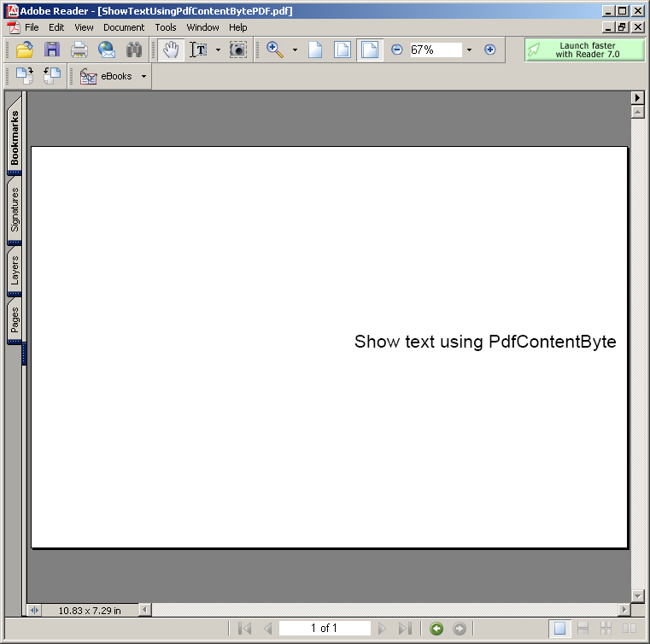Minimize the document window in menu bar
Viewport: 650px width, 644px height.
pos(608,27)
